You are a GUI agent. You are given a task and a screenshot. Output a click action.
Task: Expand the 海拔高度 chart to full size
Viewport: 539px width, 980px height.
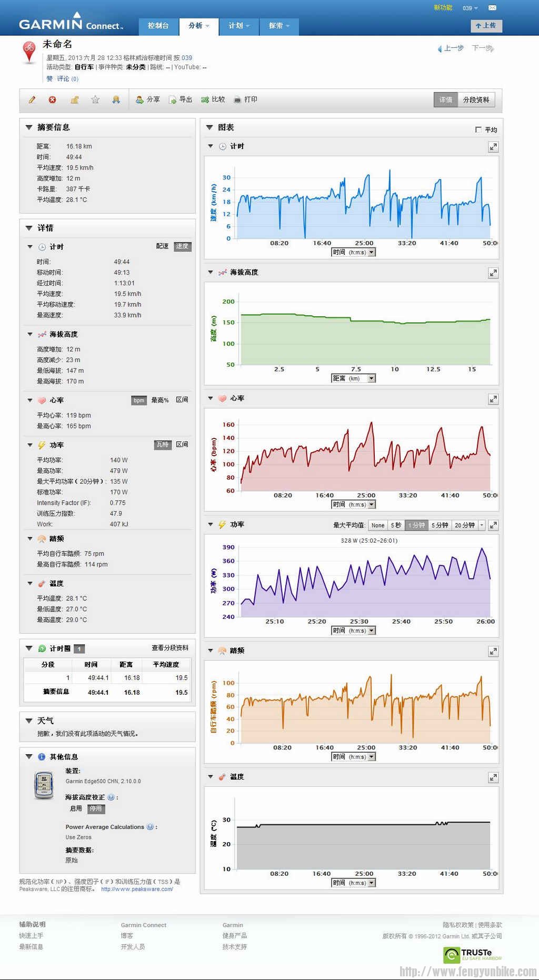(493, 273)
